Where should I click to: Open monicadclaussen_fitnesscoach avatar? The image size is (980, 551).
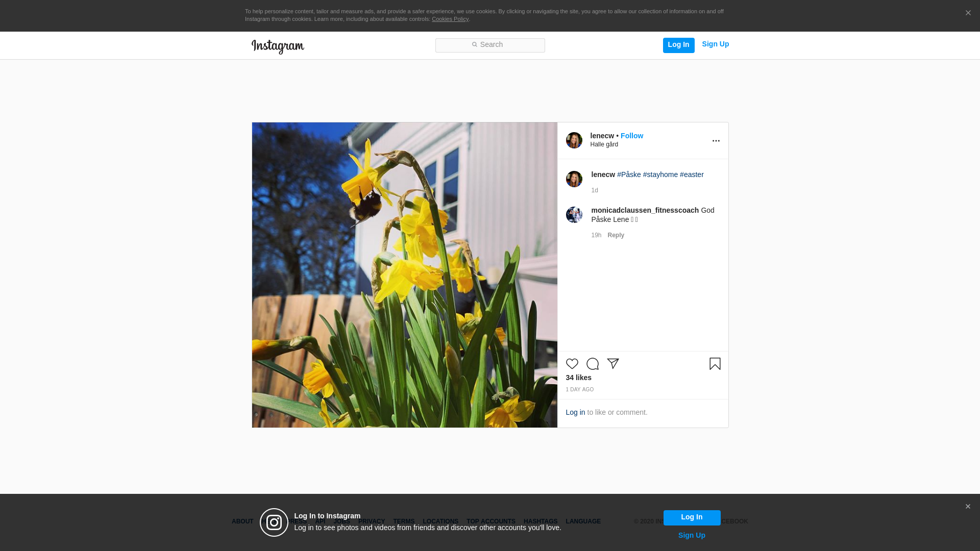[x=574, y=215]
